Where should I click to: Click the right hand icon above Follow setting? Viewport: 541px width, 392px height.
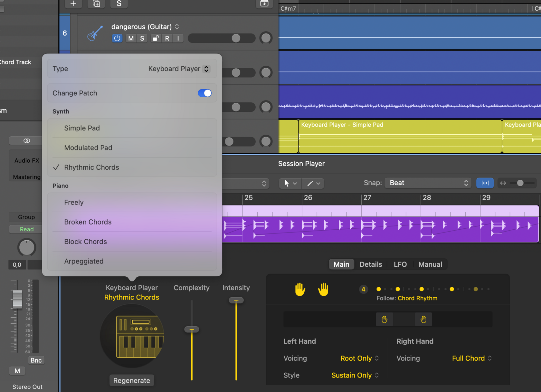tap(323, 289)
